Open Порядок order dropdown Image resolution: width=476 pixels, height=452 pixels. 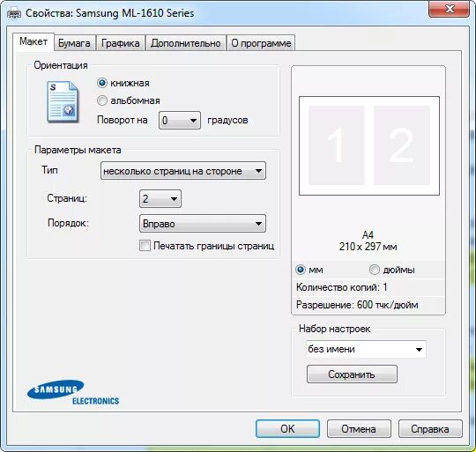[203, 224]
